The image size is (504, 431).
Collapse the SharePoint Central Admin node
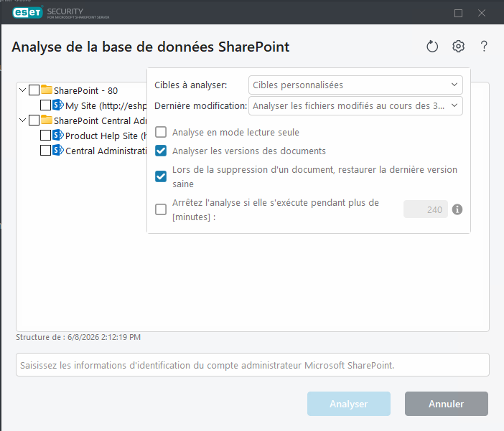[x=22, y=120]
